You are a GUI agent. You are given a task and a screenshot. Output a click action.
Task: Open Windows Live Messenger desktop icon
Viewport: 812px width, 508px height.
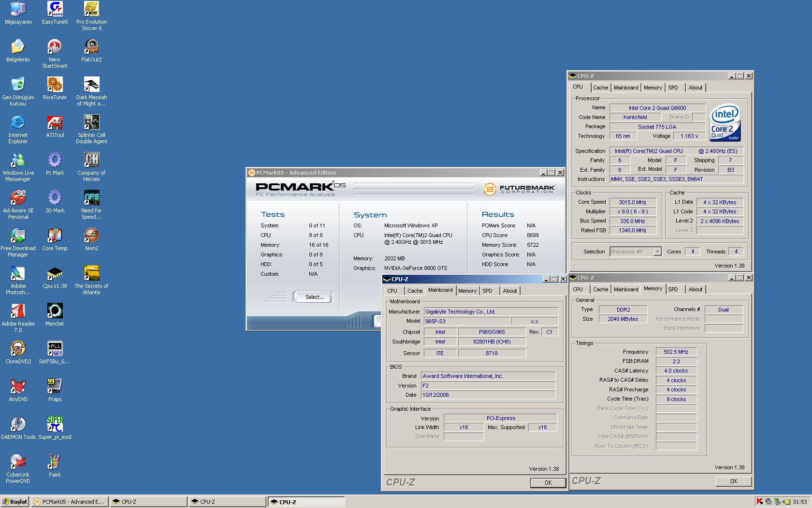click(18, 167)
